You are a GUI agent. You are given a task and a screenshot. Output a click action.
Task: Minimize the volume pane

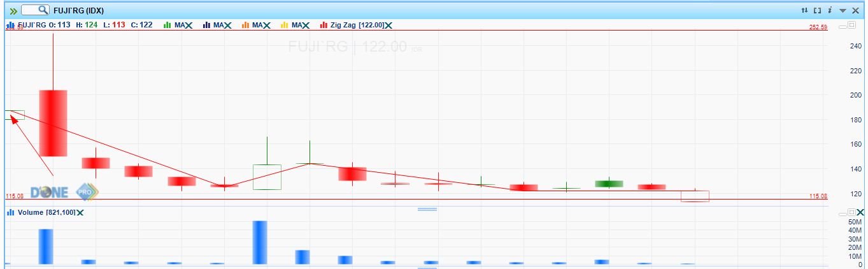(843, 213)
